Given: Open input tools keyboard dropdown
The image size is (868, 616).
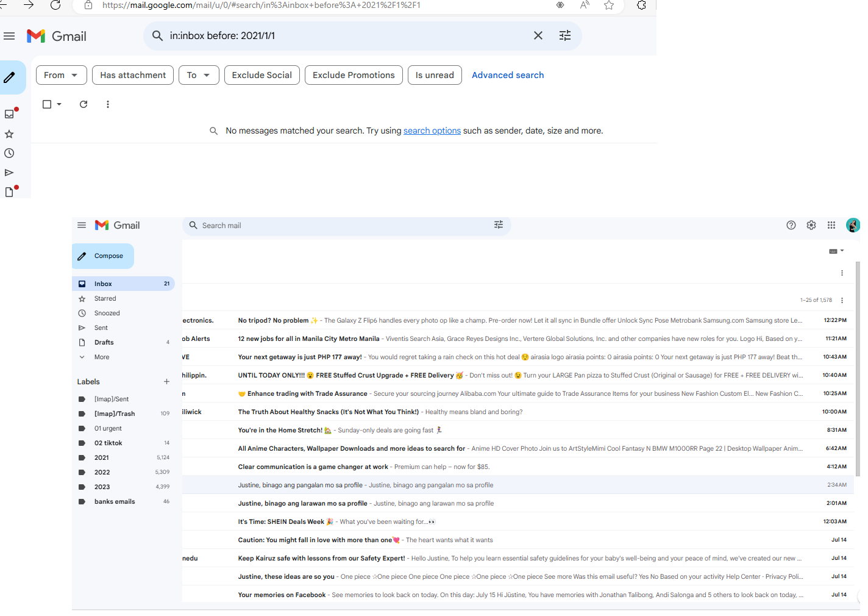Looking at the screenshot, I should click(x=837, y=251).
